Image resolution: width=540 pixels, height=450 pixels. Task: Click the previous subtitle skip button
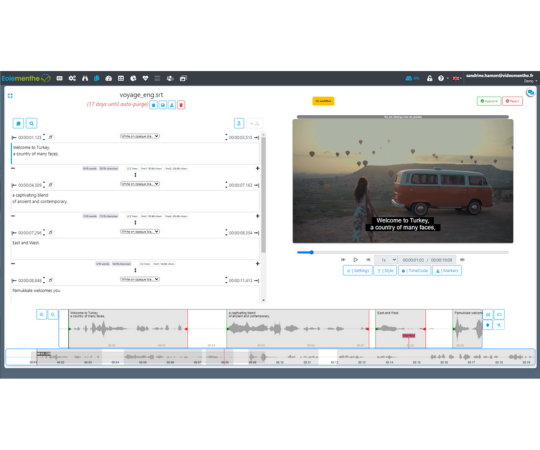click(343, 260)
